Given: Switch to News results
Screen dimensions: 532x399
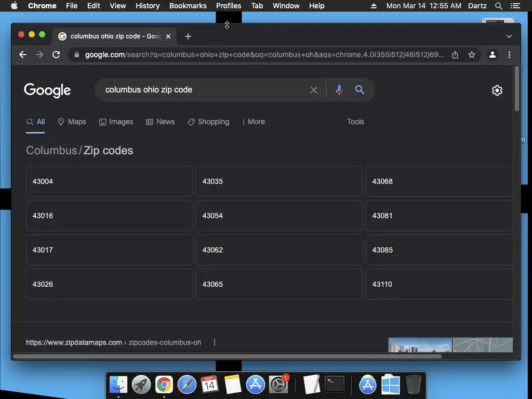Looking at the screenshot, I should pos(160,122).
